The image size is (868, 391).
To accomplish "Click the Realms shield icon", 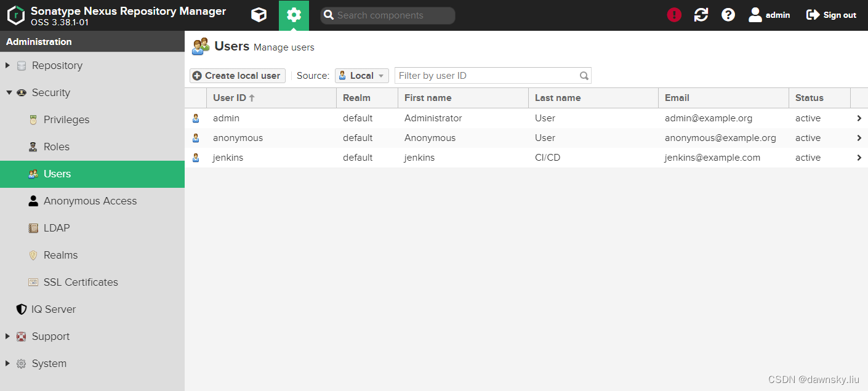I will click(x=33, y=255).
